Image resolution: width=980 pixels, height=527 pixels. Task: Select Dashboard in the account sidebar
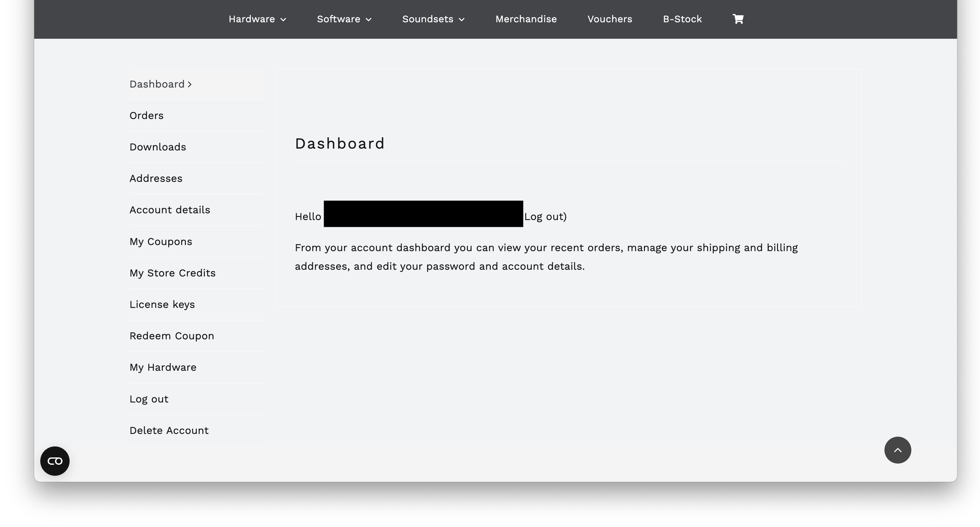point(157,84)
